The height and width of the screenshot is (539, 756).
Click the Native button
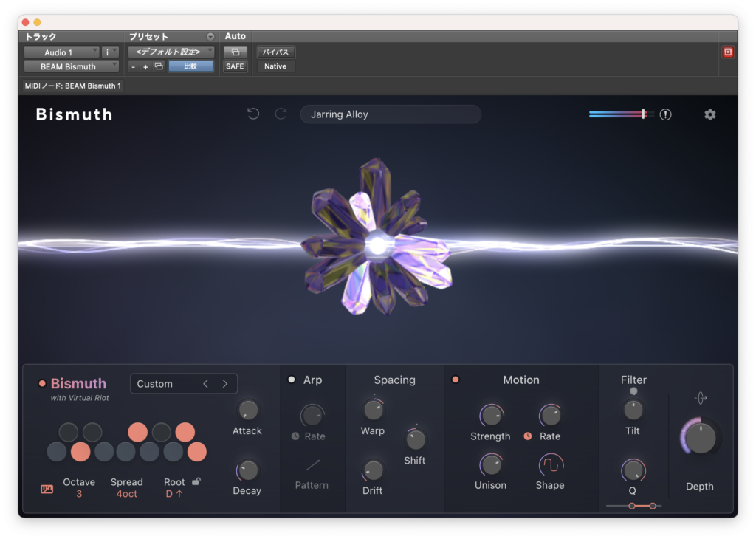275,66
